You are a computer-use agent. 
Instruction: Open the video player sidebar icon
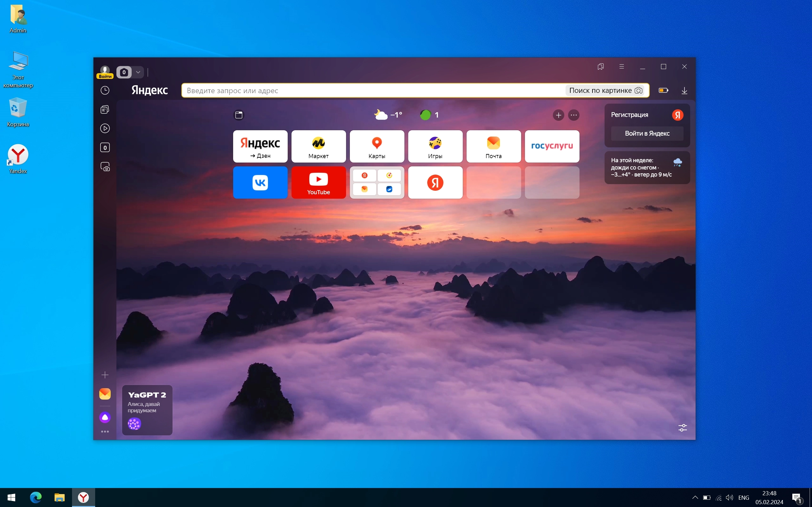point(105,128)
